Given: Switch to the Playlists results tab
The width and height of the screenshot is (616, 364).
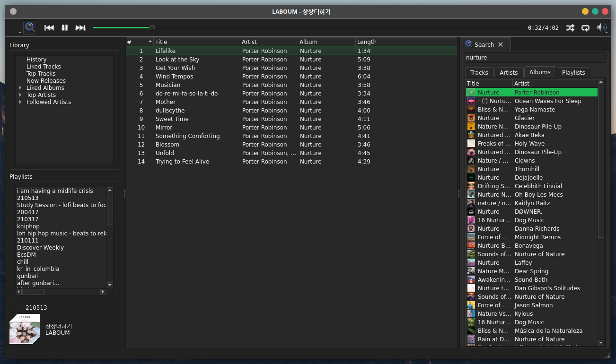Looking at the screenshot, I should tap(573, 72).
